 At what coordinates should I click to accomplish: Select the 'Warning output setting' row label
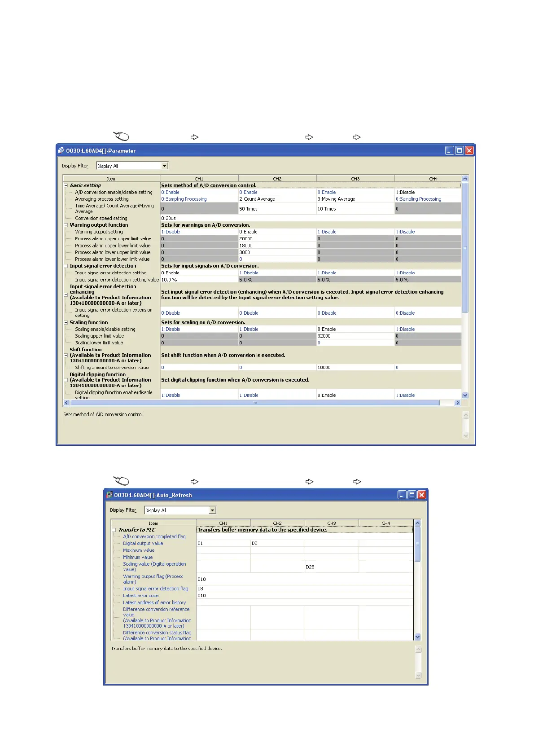click(x=99, y=232)
